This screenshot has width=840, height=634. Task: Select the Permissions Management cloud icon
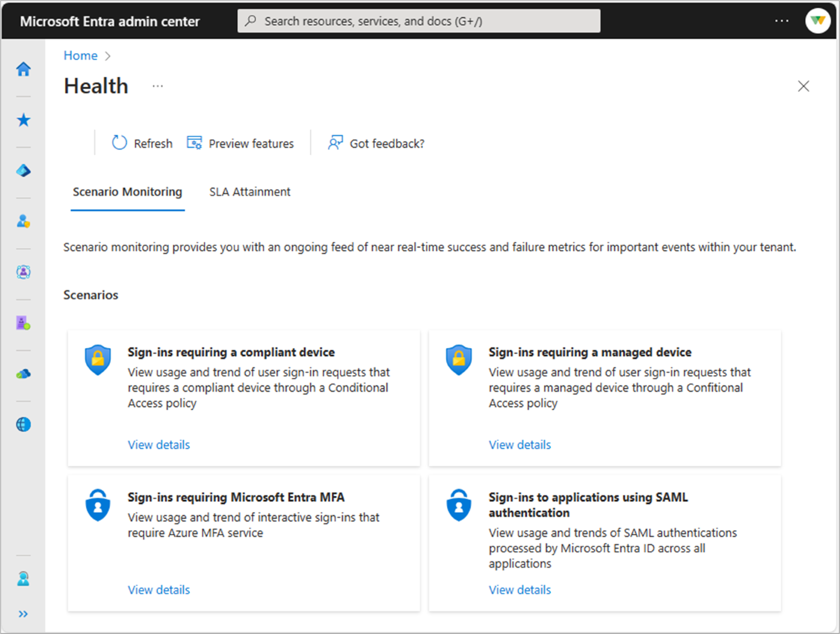pyautogui.click(x=23, y=373)
